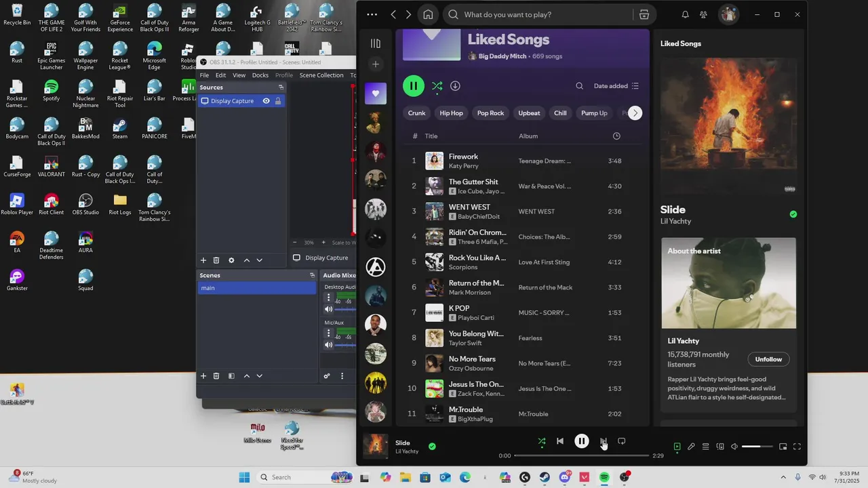Hide Display Capture source with eye icon
Viewport: 868px width, 488px height.
tap(267, 101)
